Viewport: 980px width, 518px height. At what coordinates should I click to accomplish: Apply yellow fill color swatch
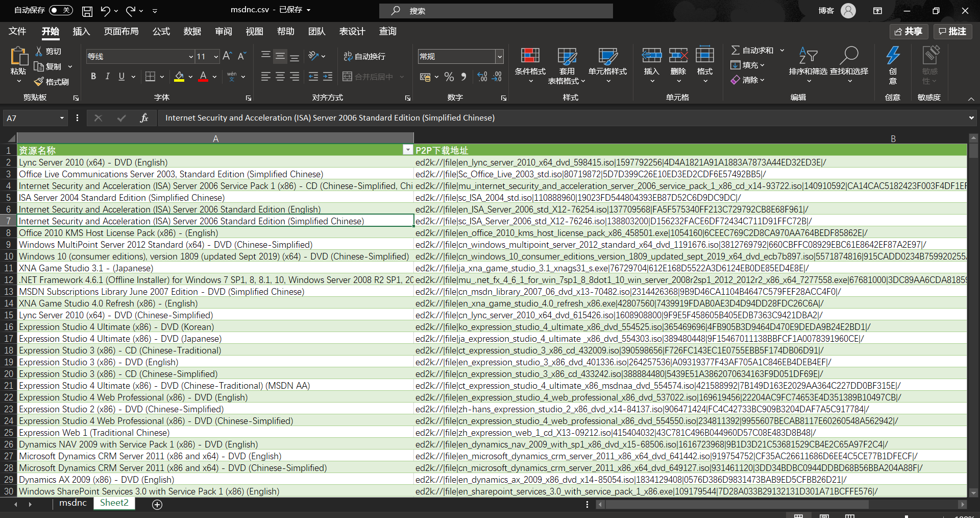pos(179,77)
